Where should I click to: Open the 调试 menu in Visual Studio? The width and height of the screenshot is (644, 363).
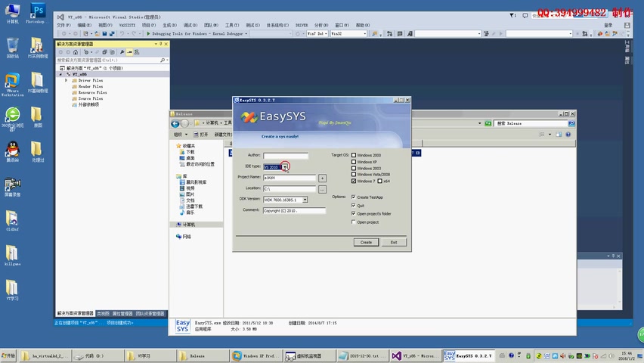coord(190,25)
